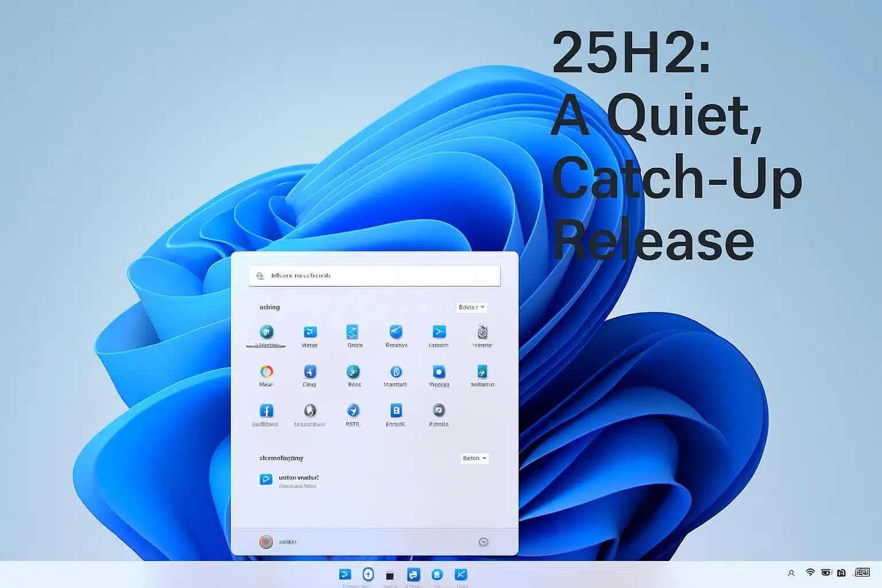This screenshot has height=588, width=882.
Task: Click the person icon in the system tray
Action: click(x=791, y=572)
